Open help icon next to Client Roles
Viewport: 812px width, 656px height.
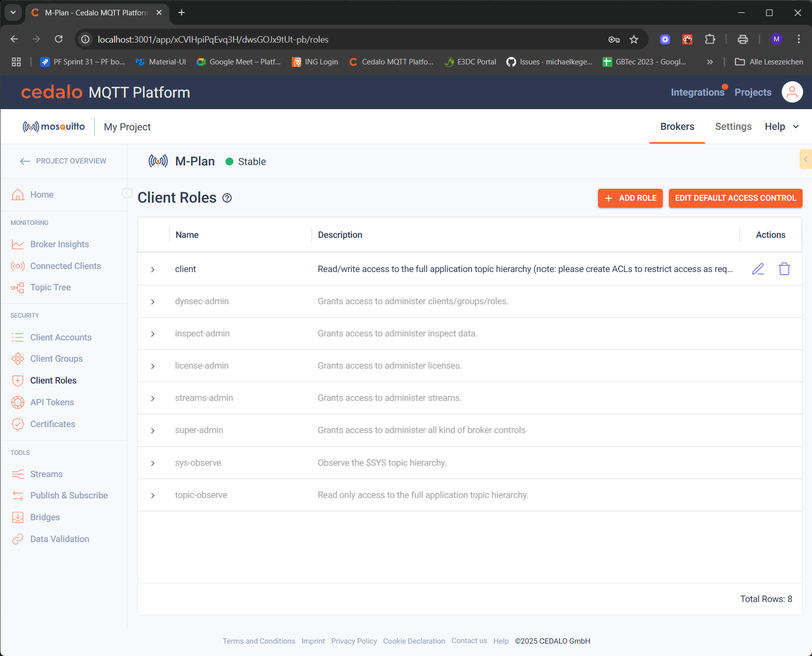pyautogui.click(x=227, y=198)
